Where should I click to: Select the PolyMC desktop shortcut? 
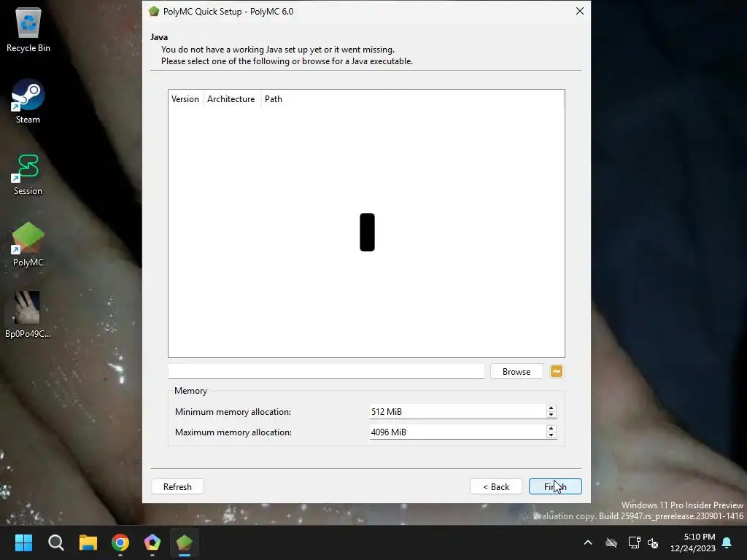pyautogui.click(x=28, y=244)
